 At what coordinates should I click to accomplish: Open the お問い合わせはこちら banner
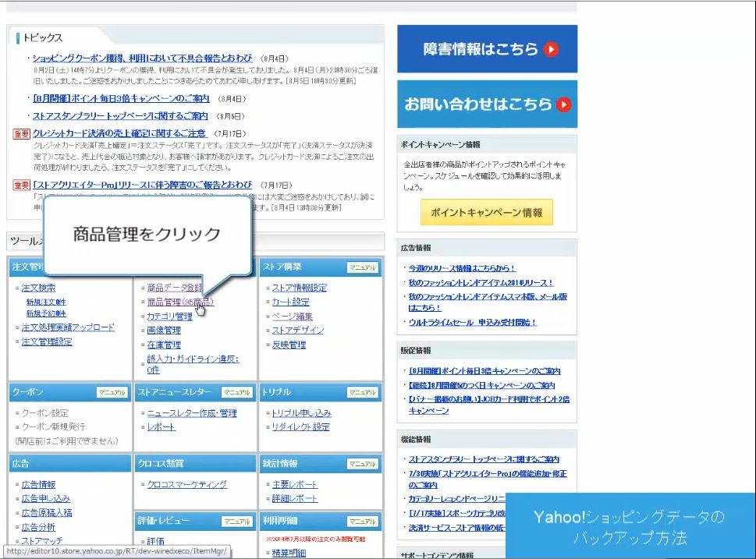click(x=487, y=104)
